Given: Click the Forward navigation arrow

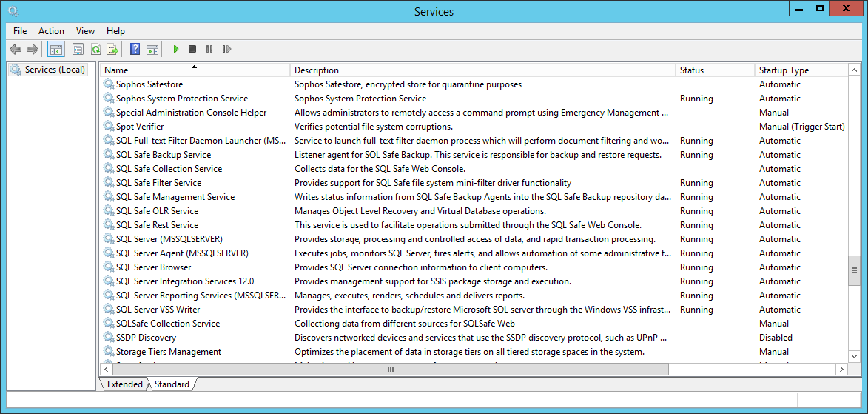Looking at the screenshot, I should pyautogui.click(x=33, y=50).
